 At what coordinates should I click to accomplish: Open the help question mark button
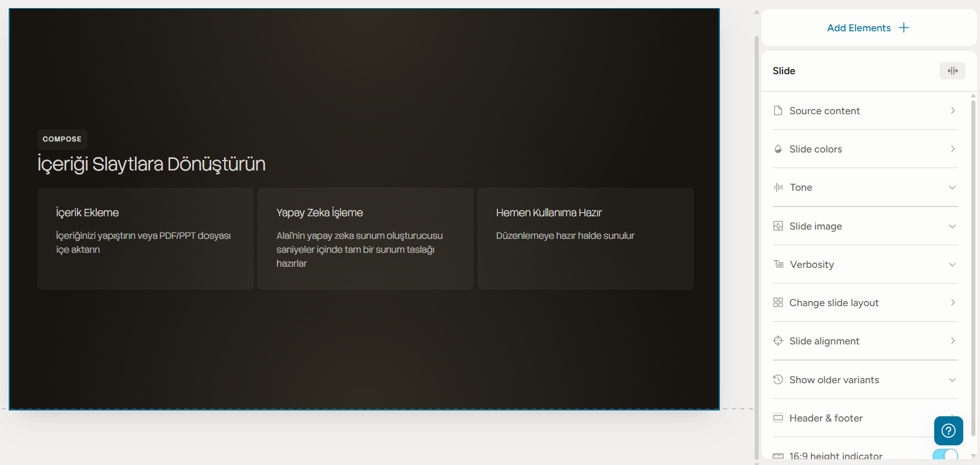pyautogui.click(x=948, y=431)
